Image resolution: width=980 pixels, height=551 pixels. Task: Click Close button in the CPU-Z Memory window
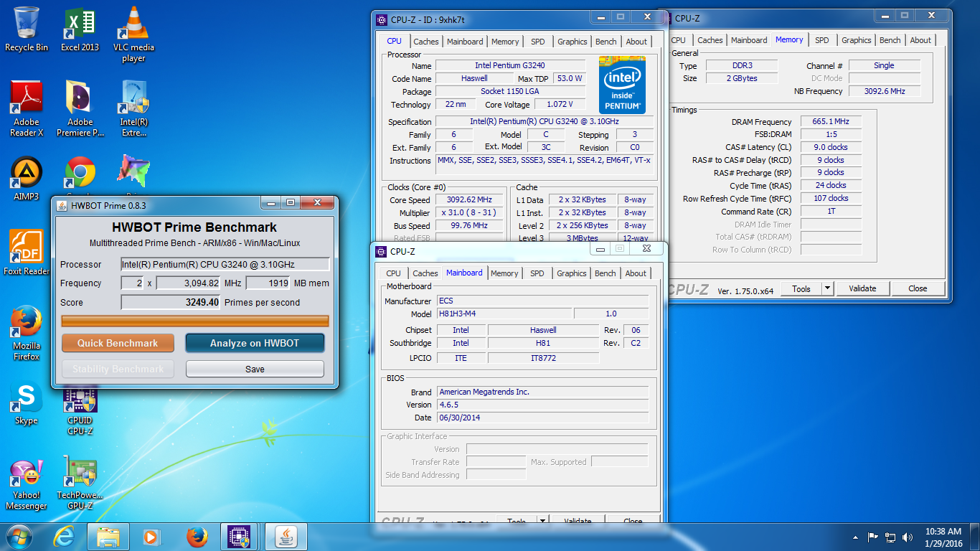coord(918,288)
